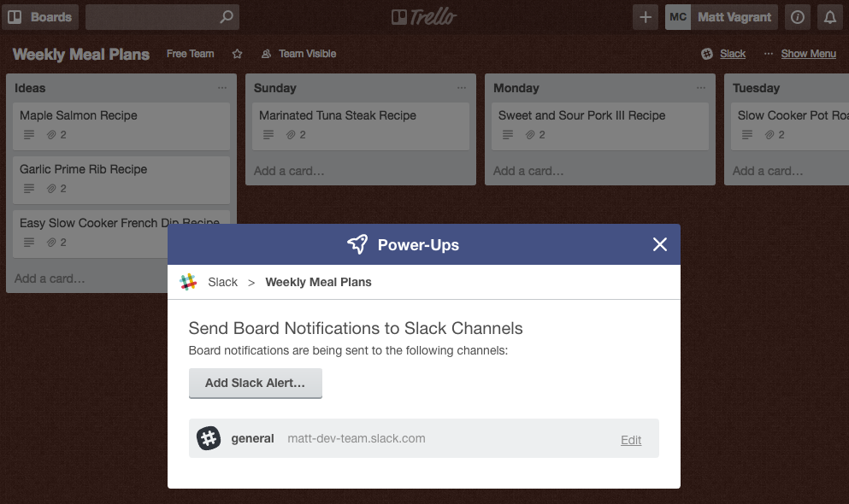Open the Slow Cooker Pot Roast card
The height and width of the screenshot is (504, 849).
790,126
